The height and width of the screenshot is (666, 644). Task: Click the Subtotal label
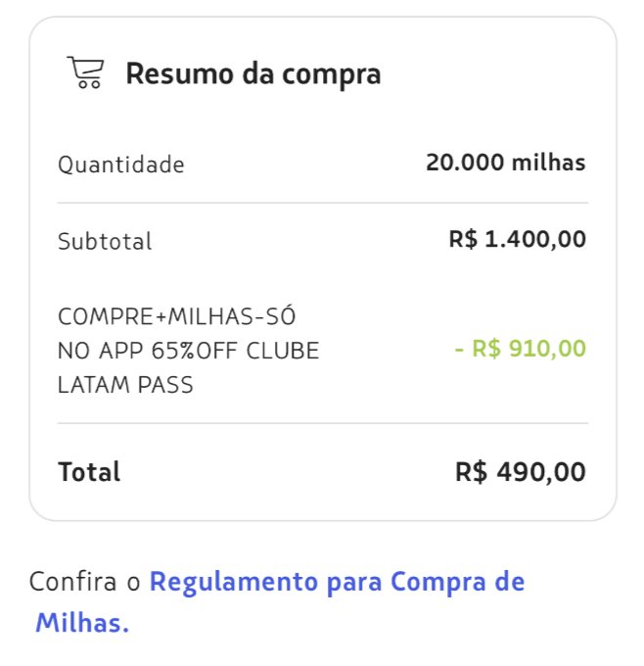105,241
